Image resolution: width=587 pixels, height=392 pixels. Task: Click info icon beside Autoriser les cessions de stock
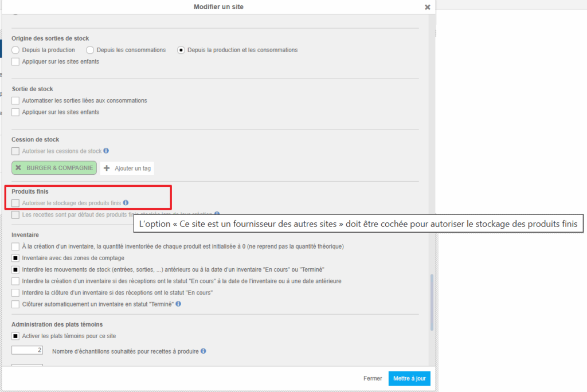click(106, 151)
